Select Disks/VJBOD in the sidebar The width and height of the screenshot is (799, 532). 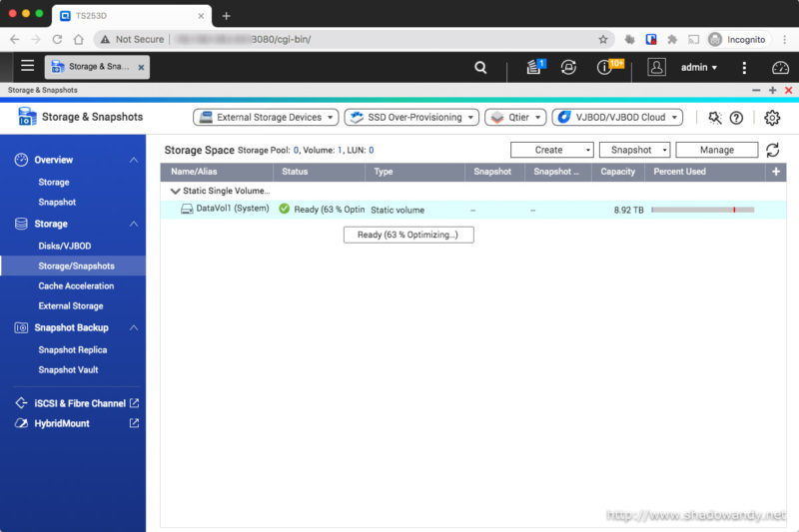click(x=64, y=246)
